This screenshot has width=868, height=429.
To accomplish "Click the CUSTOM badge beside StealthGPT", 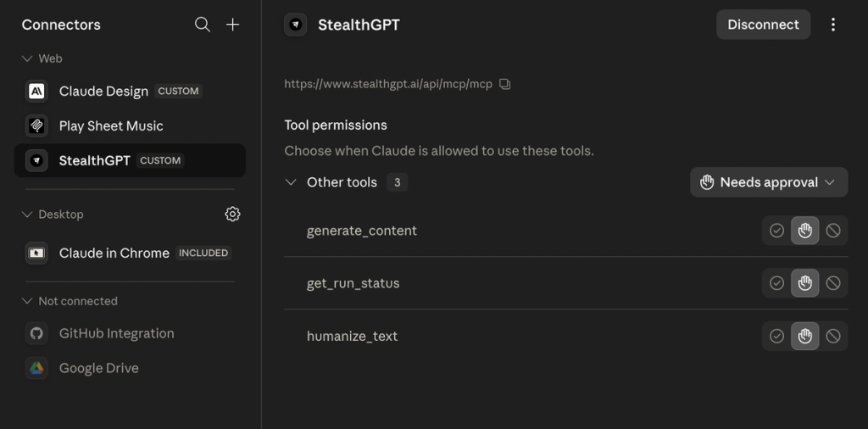I will (x=160, y=160).
